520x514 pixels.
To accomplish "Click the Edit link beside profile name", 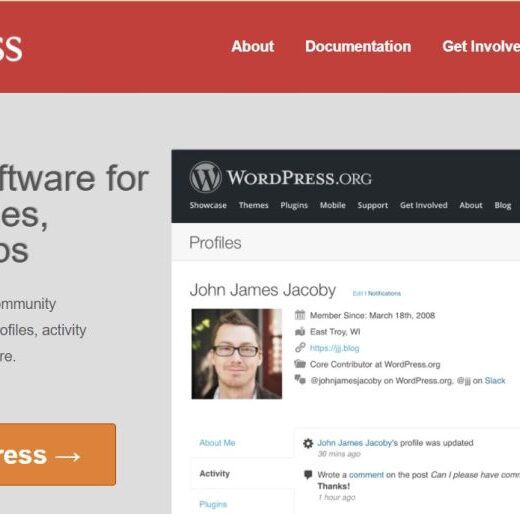I will [x=358, y=293].
